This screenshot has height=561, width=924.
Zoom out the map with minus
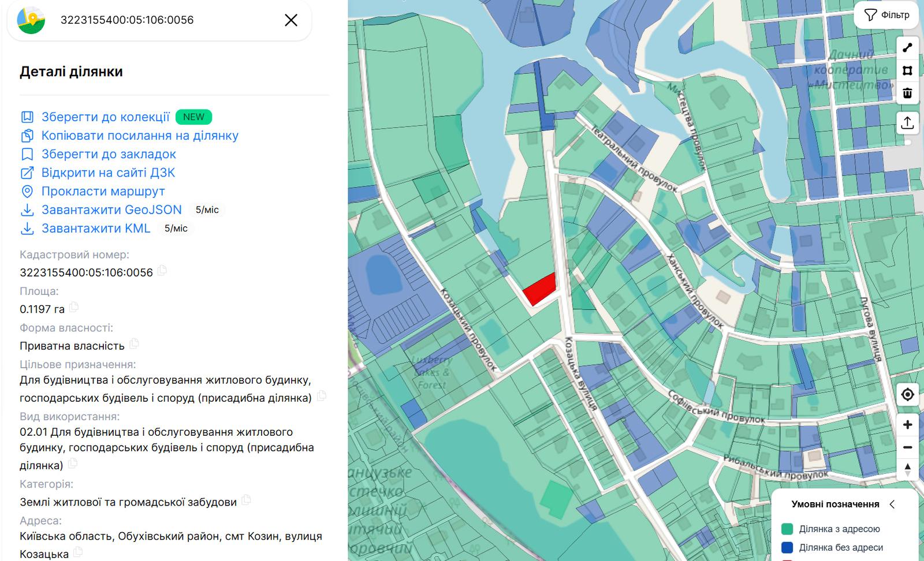click(x=907, y=447)
